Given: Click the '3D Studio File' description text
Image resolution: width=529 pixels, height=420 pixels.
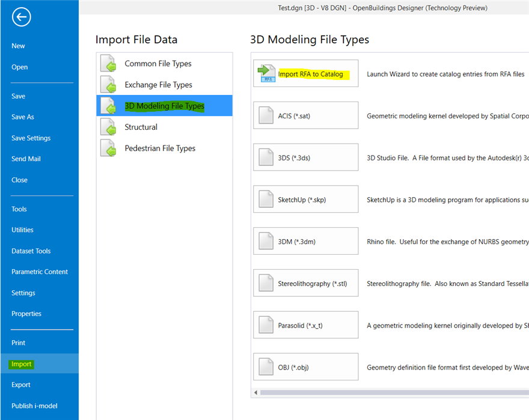Looking at the screenshot, I should (448, 158).
